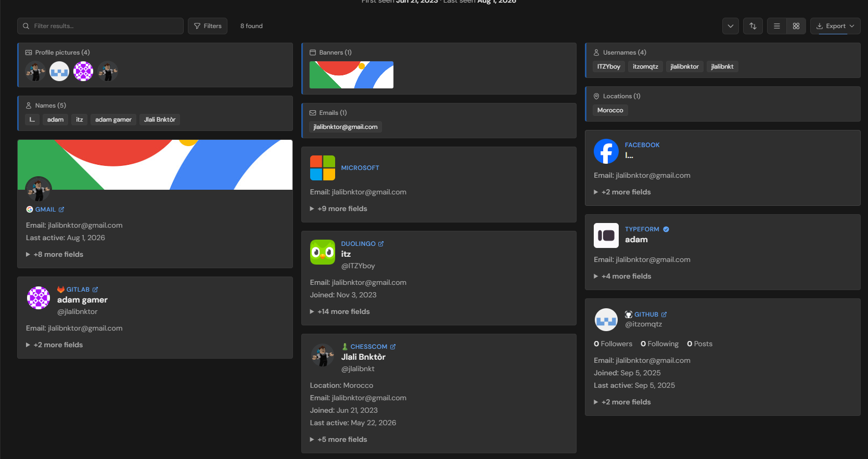The width and height of the screenshot is (868, 459).
Task: Select the 'jlalibnkt' username tag
Action: (722, 67)
